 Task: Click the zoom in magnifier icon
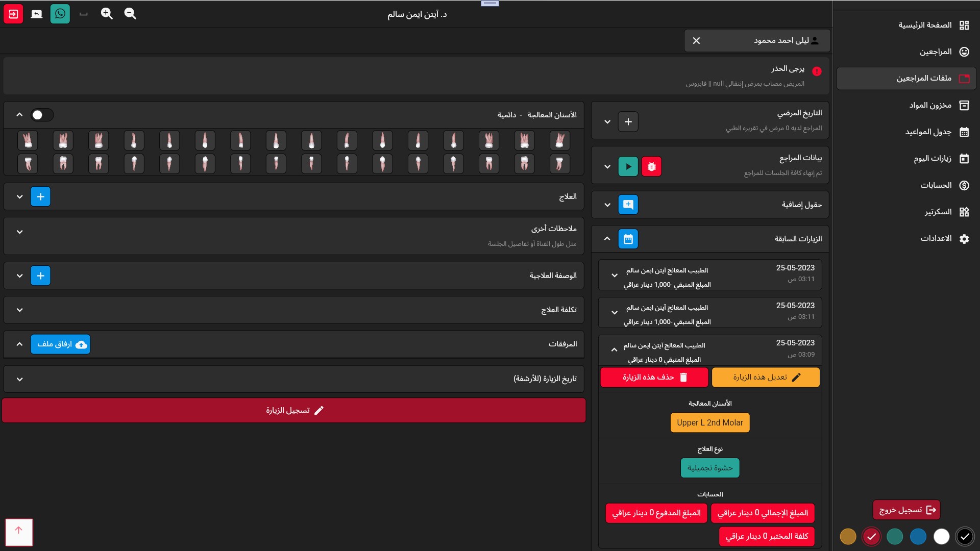(x=107, y=14)
